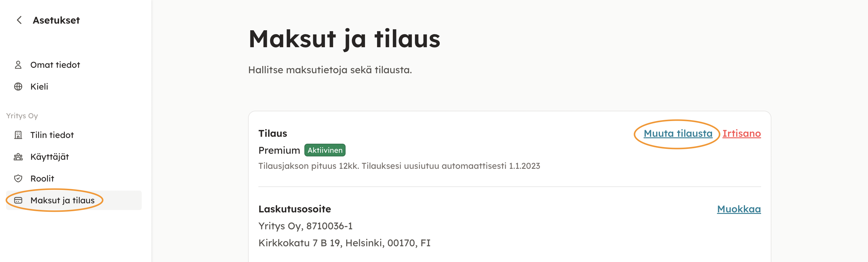Click the globe icon next to Kieli
The image size is (868, 262).
click(18, 87)
